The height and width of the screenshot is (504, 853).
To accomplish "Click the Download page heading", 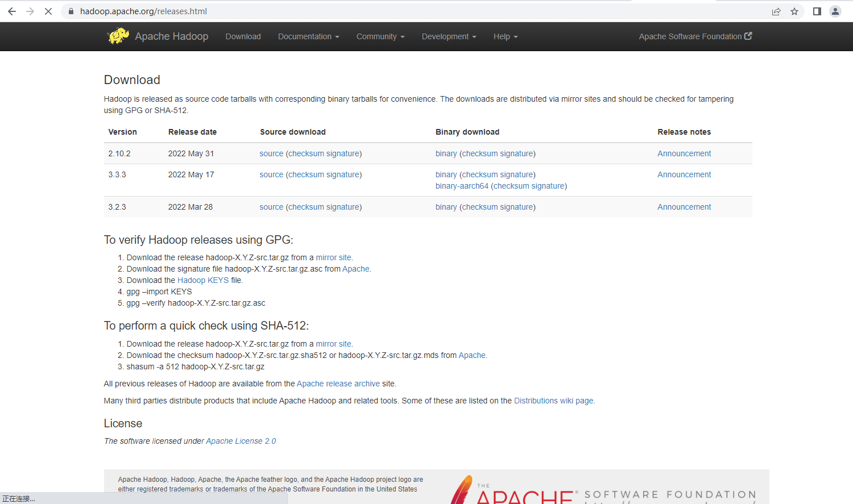I will point(132,80).
